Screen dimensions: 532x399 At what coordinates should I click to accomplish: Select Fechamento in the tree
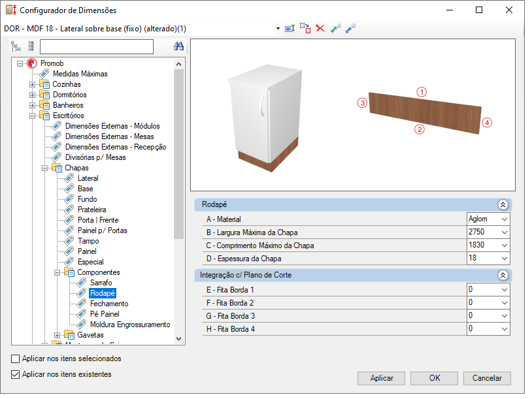tap(109, 304)
